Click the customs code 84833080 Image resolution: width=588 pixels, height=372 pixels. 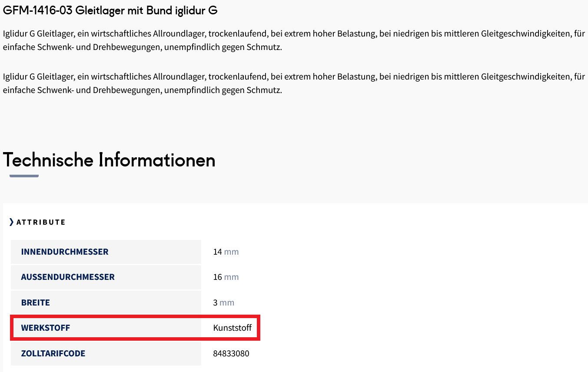click(231, 353)
